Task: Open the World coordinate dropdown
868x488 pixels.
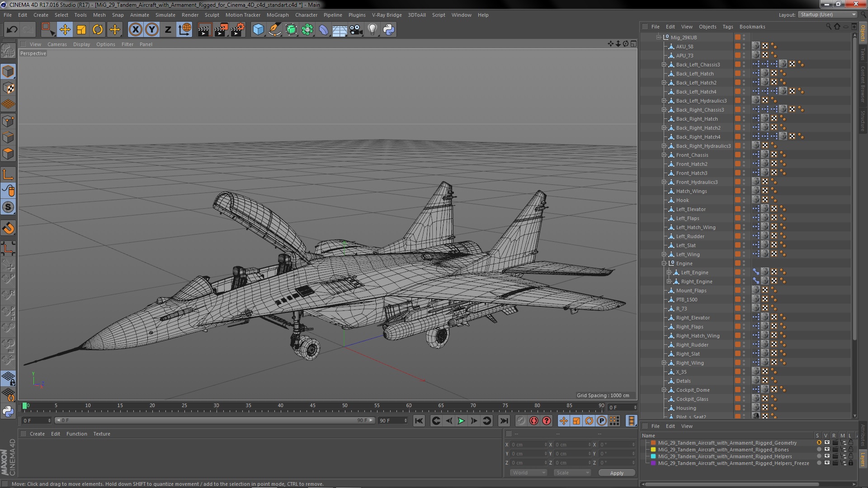Action: pos(528,473)
